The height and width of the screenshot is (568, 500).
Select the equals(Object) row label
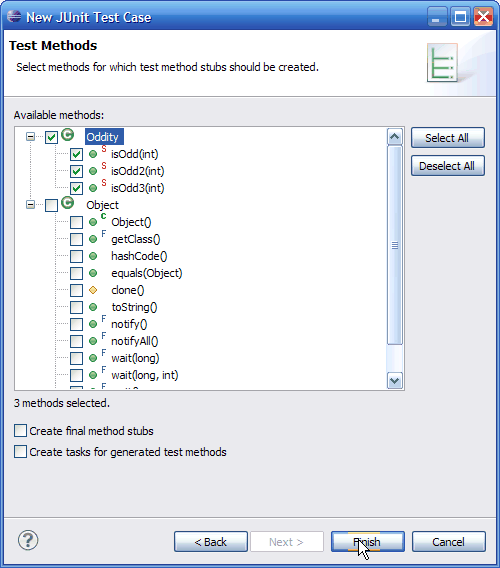coord(147,273)
